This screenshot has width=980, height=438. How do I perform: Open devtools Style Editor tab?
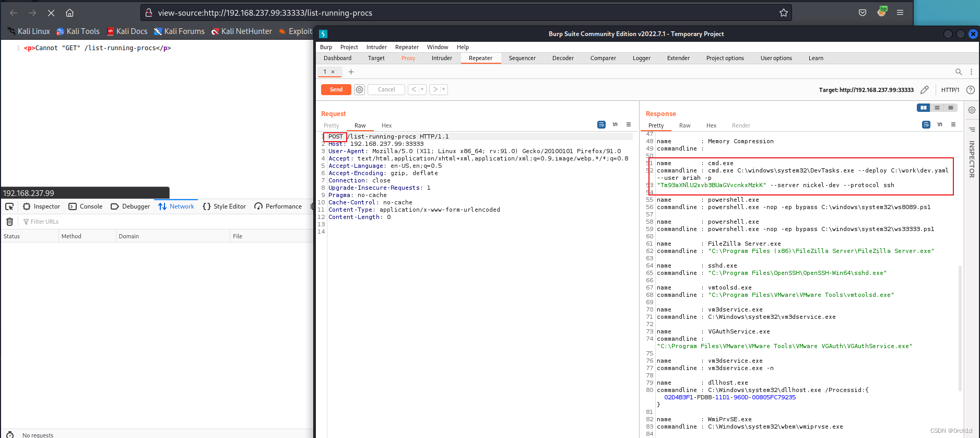pos(225,206)
